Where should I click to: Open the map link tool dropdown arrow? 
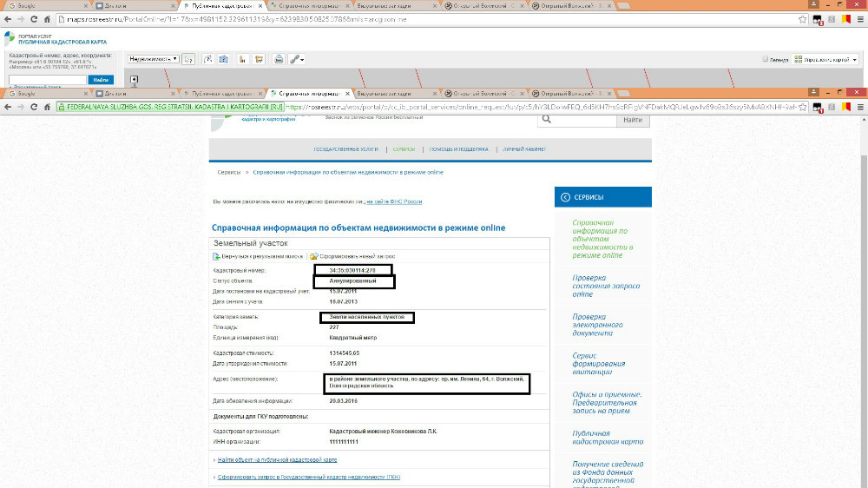click(301, 59)
